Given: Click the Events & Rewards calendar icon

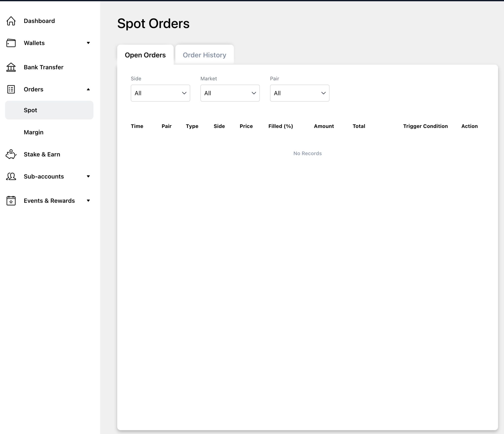Looking at the screenshot, I should click(11, 200).
